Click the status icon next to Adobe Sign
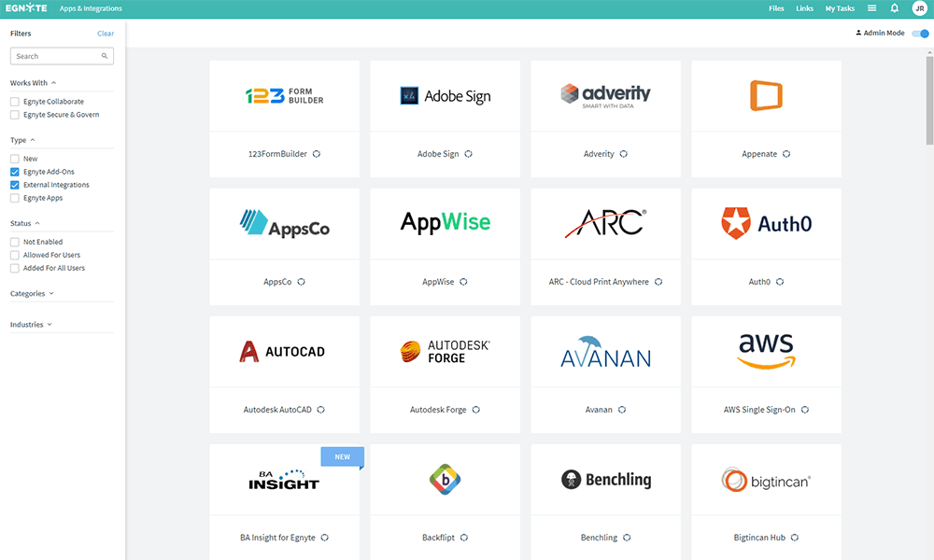Screen dimensions: 934x560 click(x=468, y=154)
